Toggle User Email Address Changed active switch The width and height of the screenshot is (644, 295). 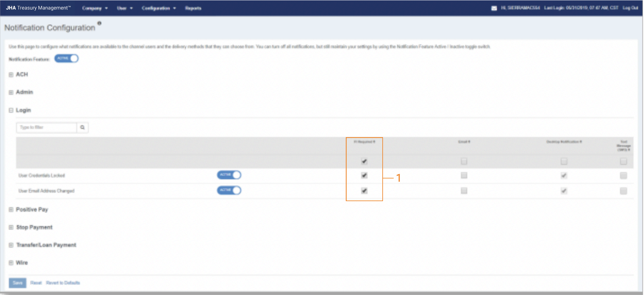point(229,190)
